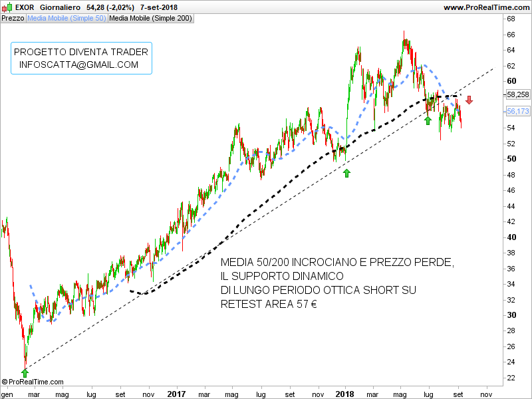Image resolution: width=532 pixels, height=399 pixels.
Task: Click the EXOR ticker name
Action: [25, 7]
